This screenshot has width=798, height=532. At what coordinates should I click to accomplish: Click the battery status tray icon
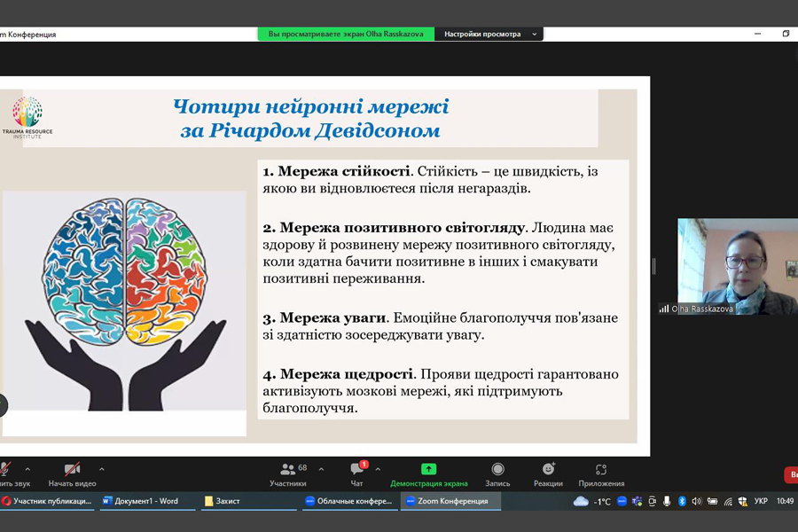click(713, 502)
